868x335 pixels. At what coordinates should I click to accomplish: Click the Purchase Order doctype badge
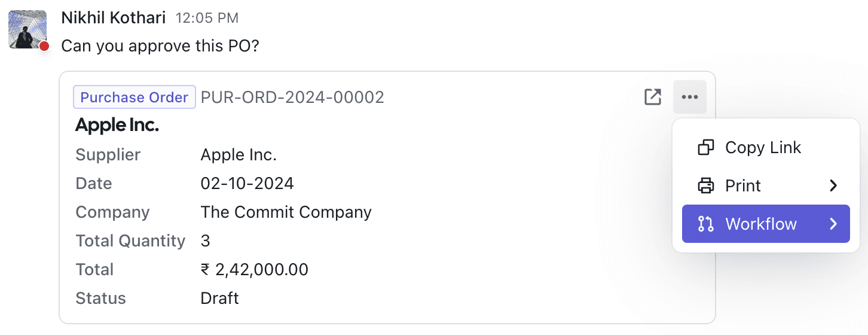[135, 97]
